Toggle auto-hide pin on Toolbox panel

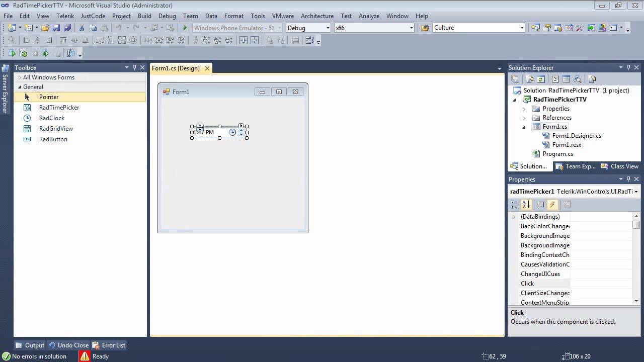pos(134,67)
